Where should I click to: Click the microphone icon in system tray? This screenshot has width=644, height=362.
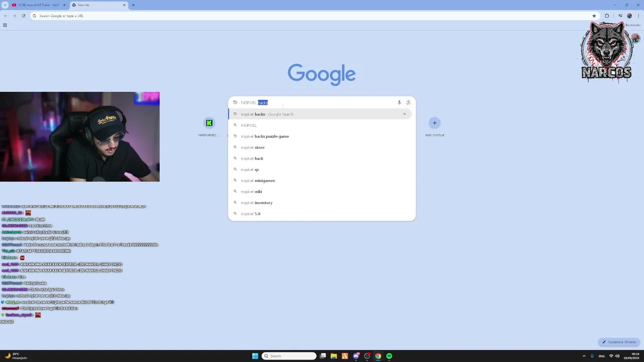pos(592,356)
